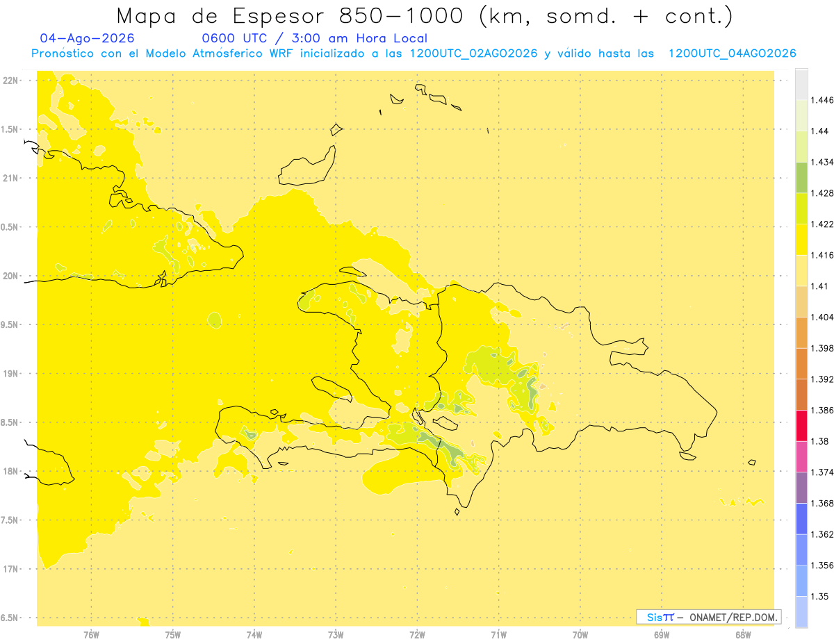Pick the light blue 1.35–1.356 colorbar segment
Image resolution: width=834 pixels, height=644 pixels.
801,581
